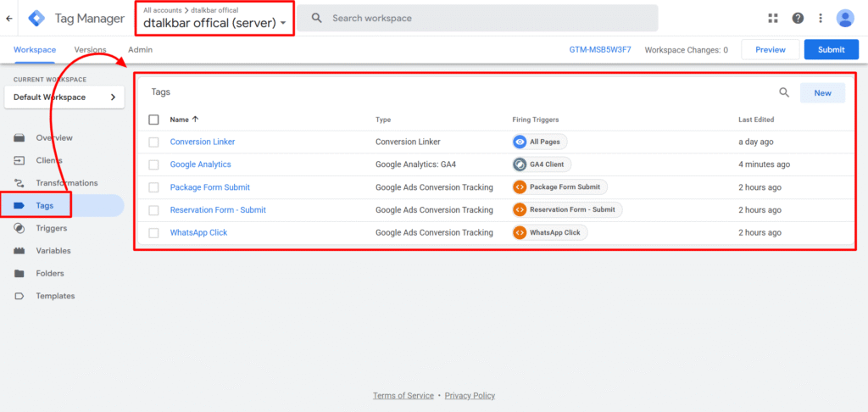Open Triggers in the left sidebar
This screenshot has height=412, width=868.
51,228
